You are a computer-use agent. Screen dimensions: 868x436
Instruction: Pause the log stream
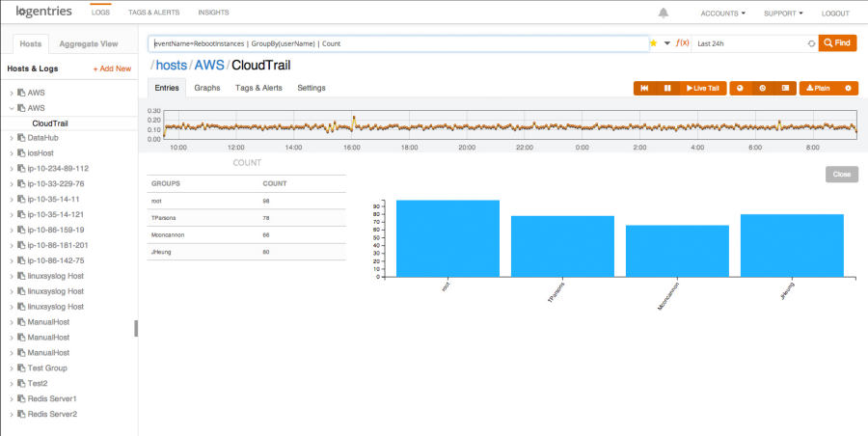coord(666,88)
